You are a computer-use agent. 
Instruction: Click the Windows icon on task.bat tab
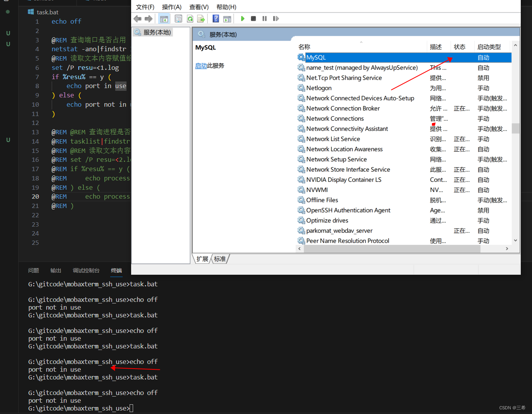pyautogui.click(x=31, y=12)
